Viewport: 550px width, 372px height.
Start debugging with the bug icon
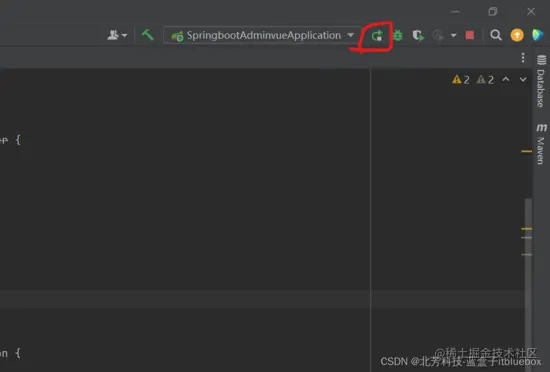(x=398, y=35)
